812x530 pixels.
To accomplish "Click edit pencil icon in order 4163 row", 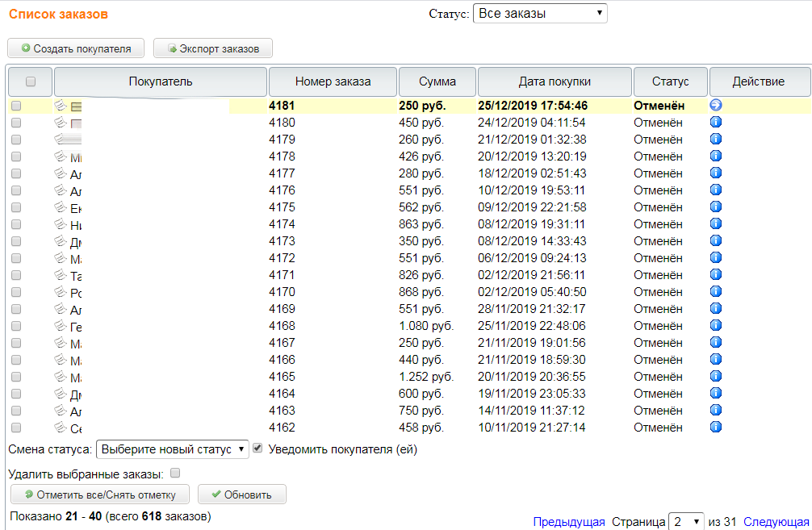I will 61,411.
